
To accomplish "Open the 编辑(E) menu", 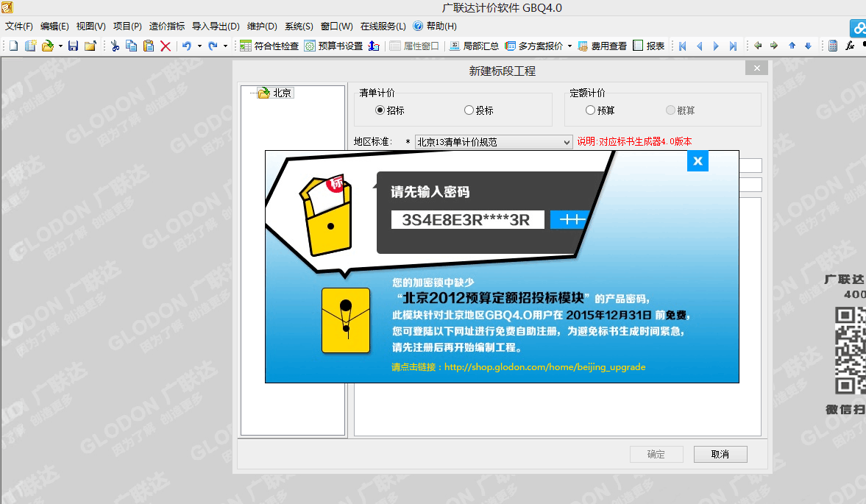I will point(54,26).
